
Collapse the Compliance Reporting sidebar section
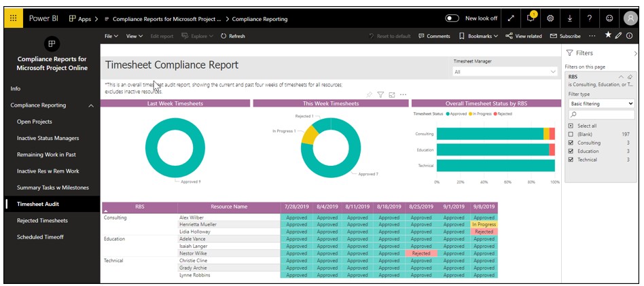(91, 105)
